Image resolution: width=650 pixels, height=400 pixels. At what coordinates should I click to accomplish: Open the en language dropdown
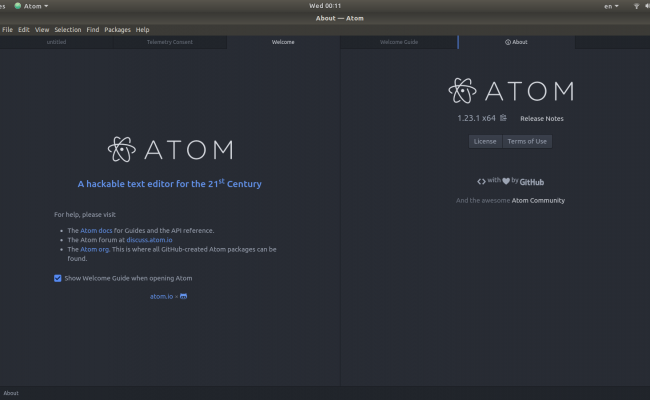coord(611,6)
